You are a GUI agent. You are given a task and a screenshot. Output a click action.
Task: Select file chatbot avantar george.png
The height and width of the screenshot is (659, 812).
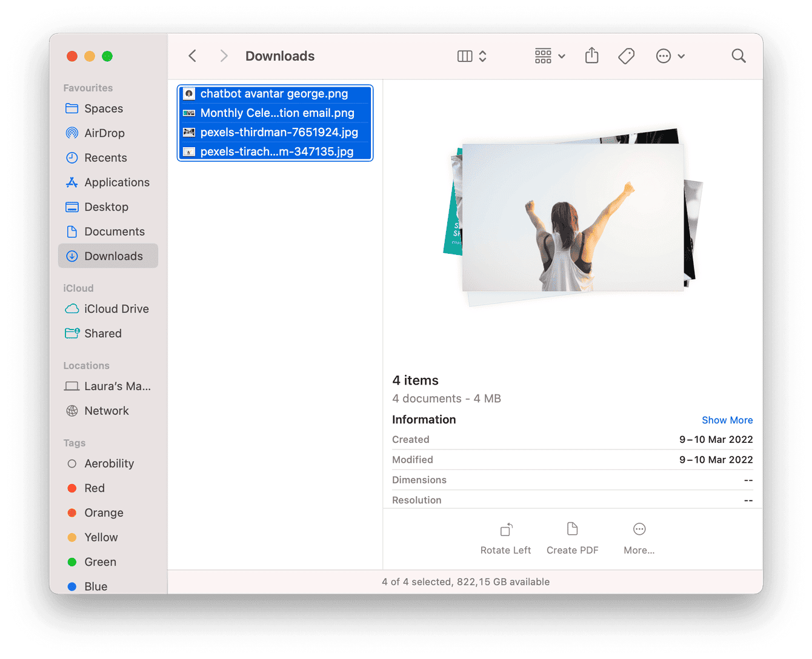[274, 94]
